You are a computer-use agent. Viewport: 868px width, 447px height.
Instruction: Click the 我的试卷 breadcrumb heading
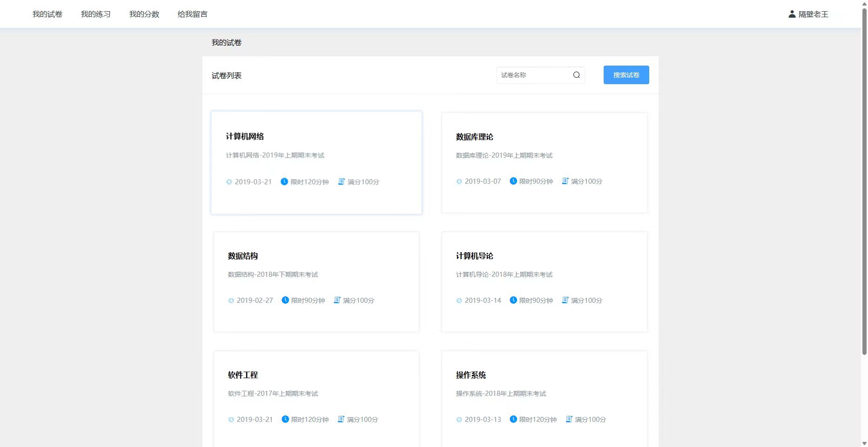(227, 42)
